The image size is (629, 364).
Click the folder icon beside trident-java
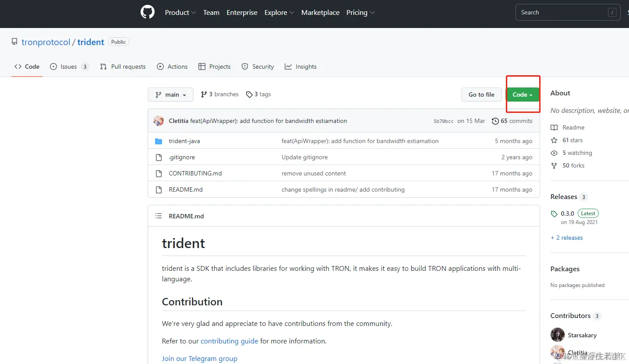pyautogui.click(x=159, y=141)
